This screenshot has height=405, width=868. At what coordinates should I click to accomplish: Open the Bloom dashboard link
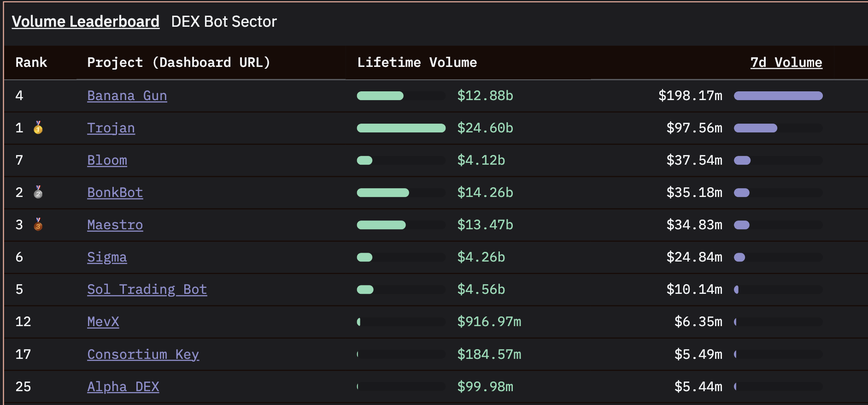[107, 160]
